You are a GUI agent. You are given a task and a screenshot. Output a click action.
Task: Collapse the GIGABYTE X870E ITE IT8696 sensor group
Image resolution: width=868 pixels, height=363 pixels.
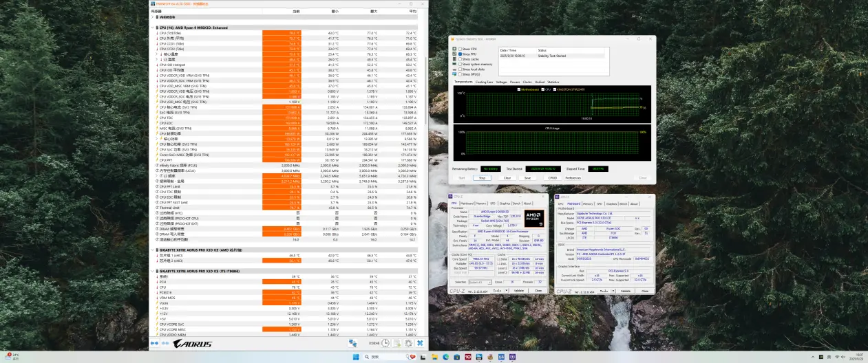[x=153, y=271]
